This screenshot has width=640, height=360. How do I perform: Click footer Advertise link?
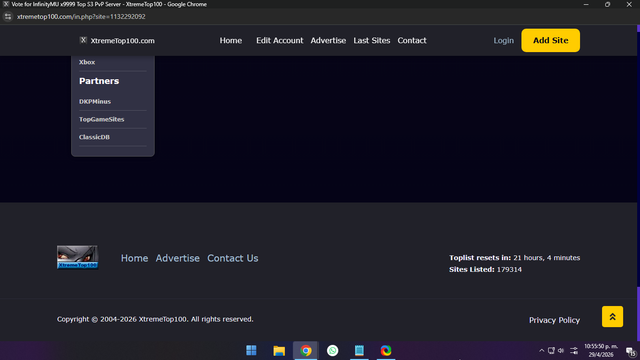[178, 258]
